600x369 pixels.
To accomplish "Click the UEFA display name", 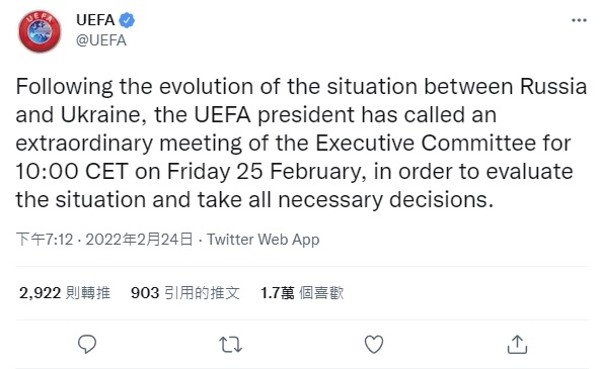I will tap(95, 20).
